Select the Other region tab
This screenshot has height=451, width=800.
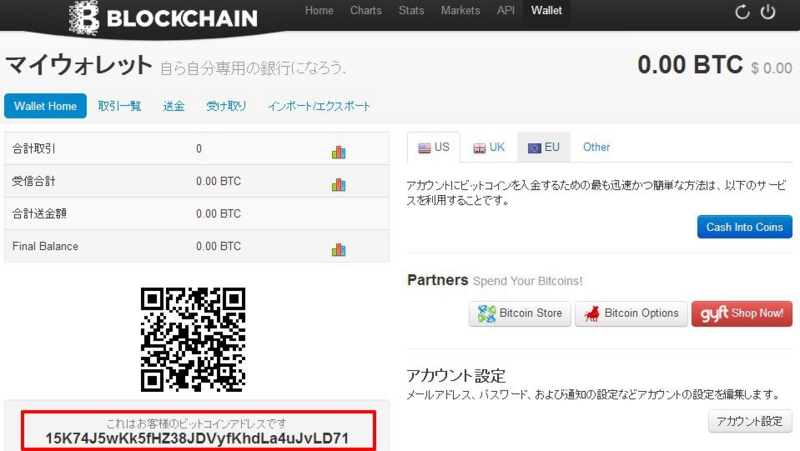tap(596, 147)
